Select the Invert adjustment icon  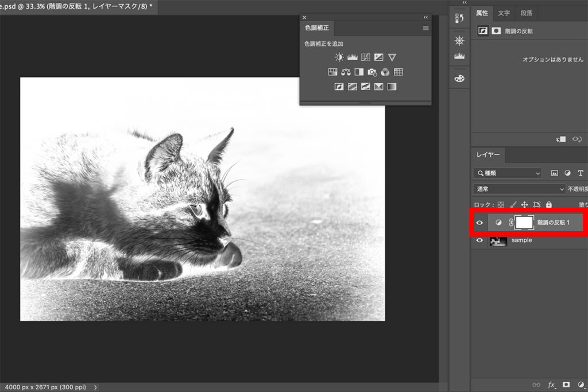[339, 86]
